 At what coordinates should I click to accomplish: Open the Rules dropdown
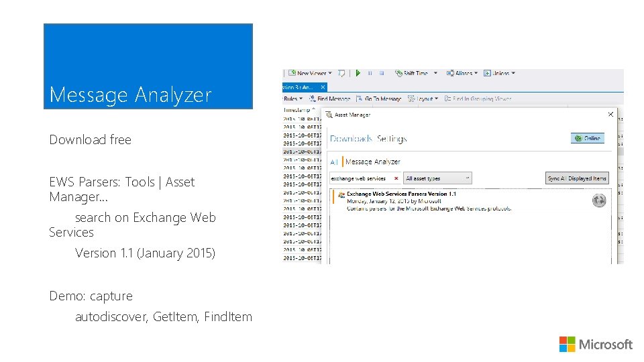pos(293,99)
